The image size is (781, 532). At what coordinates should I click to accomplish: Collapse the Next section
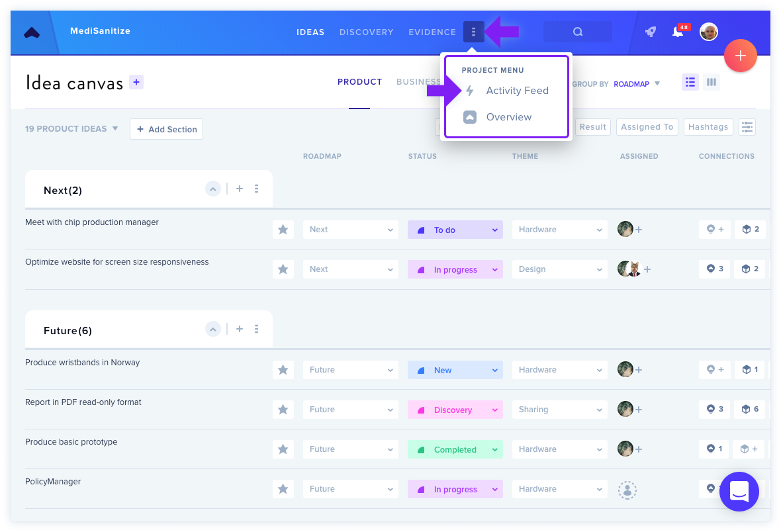[212, 189]
